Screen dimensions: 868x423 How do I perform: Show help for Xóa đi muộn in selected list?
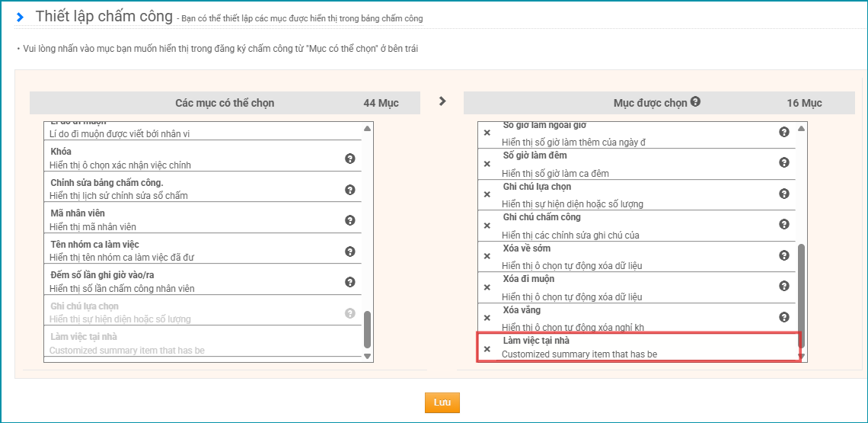[x=784, y=286]
